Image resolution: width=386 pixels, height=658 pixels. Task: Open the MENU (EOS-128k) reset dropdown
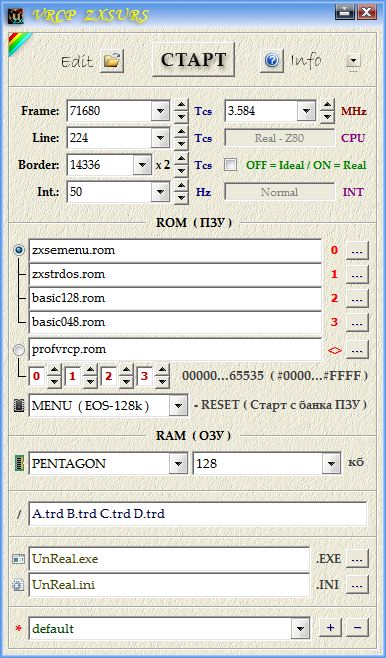click(x=179, y=406)
